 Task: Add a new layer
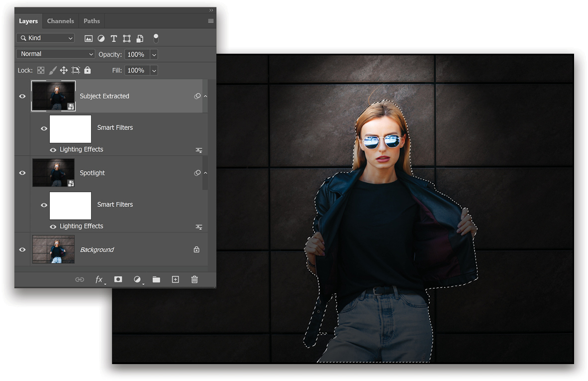(x=175, y=280)
